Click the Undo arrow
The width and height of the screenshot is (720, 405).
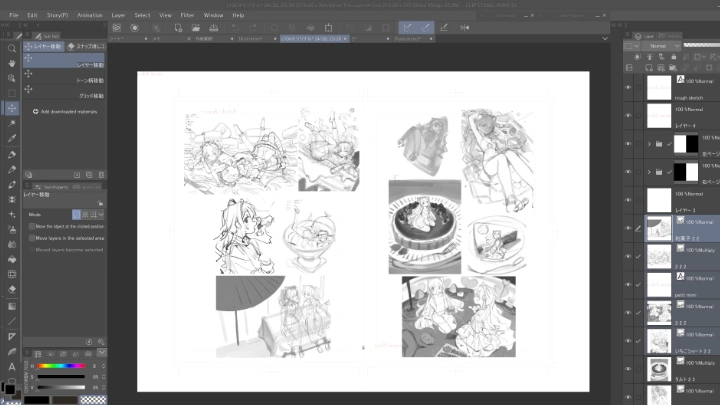point(235,28)
